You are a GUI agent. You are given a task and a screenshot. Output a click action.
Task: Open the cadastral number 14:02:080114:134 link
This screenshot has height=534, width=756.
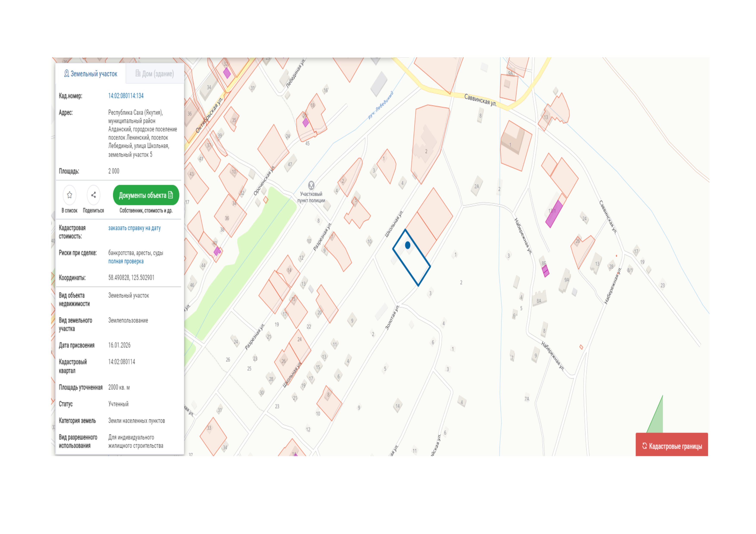pyautogui.click(x=126, y=96)
